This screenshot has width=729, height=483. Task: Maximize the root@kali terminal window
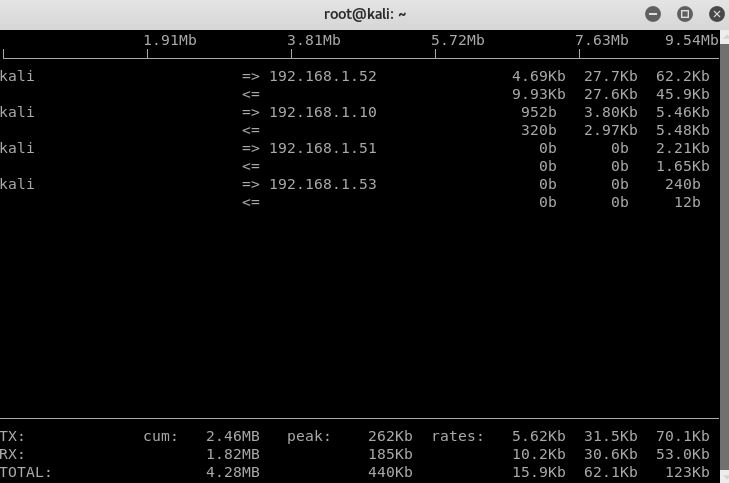(x=684, y=14)
